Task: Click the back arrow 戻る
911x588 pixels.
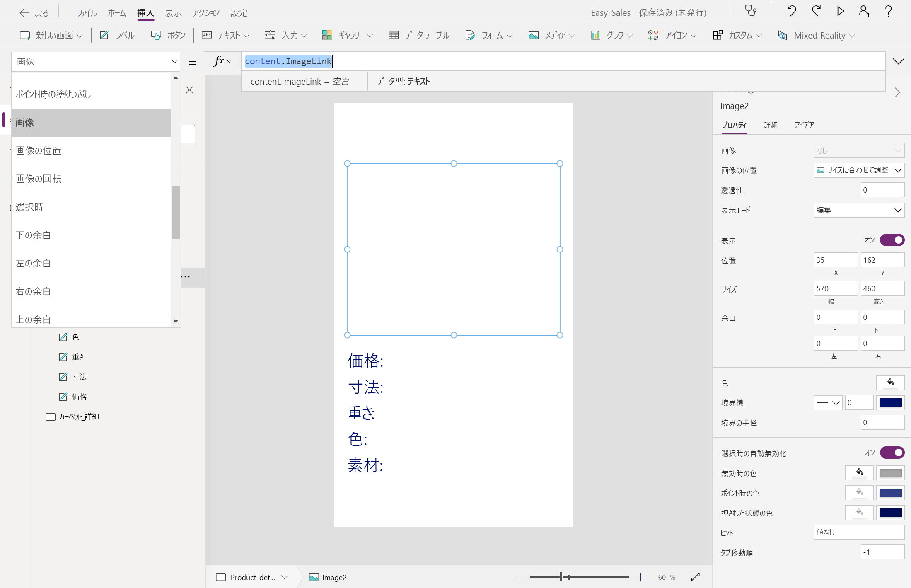Action: (34, 13)
